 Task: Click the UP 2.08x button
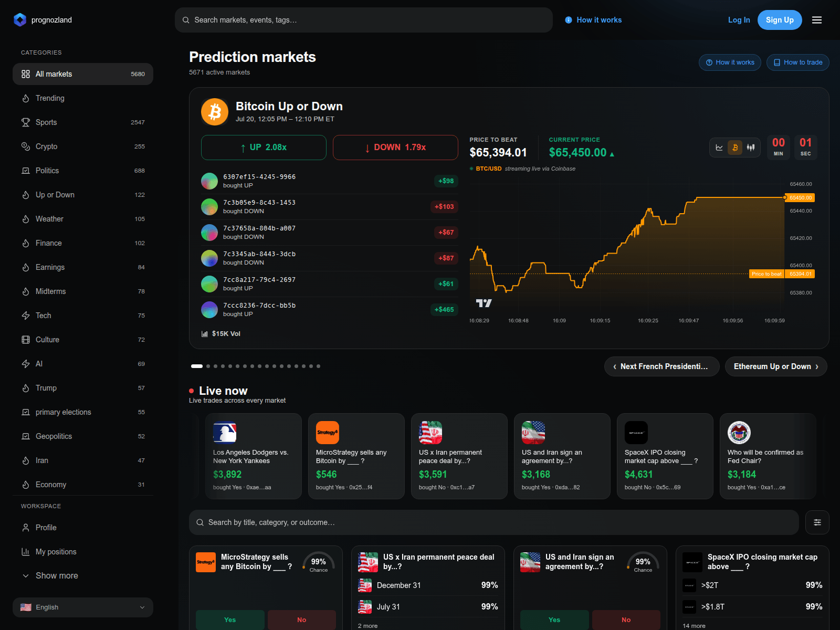point(264,148)
